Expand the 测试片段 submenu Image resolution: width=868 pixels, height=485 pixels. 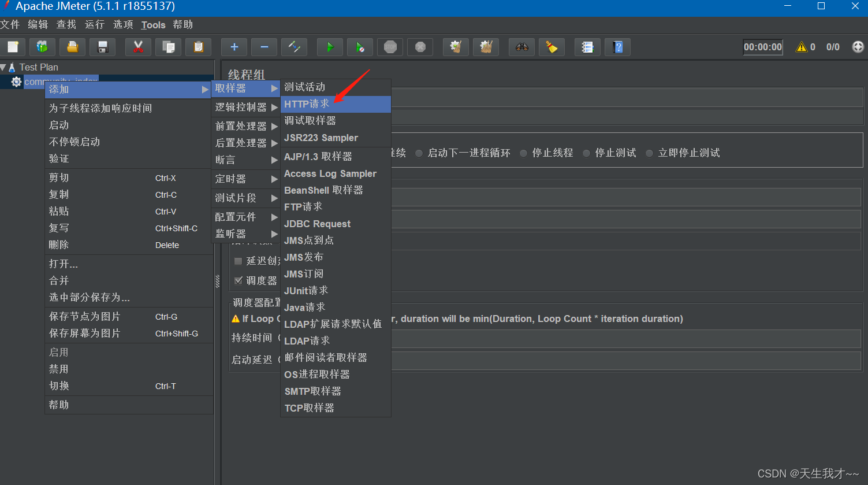(246, 198)
